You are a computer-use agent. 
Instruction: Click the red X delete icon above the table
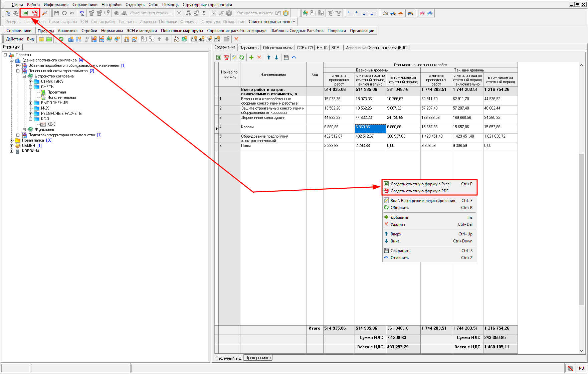pyautogui.click(x=259, y=57)
